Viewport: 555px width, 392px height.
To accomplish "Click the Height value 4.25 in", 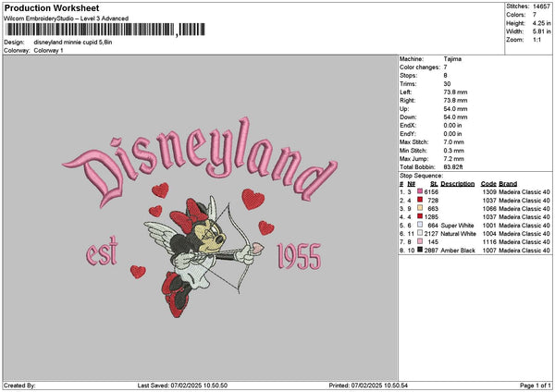I will pyautogui.click(x=541, y=23).
